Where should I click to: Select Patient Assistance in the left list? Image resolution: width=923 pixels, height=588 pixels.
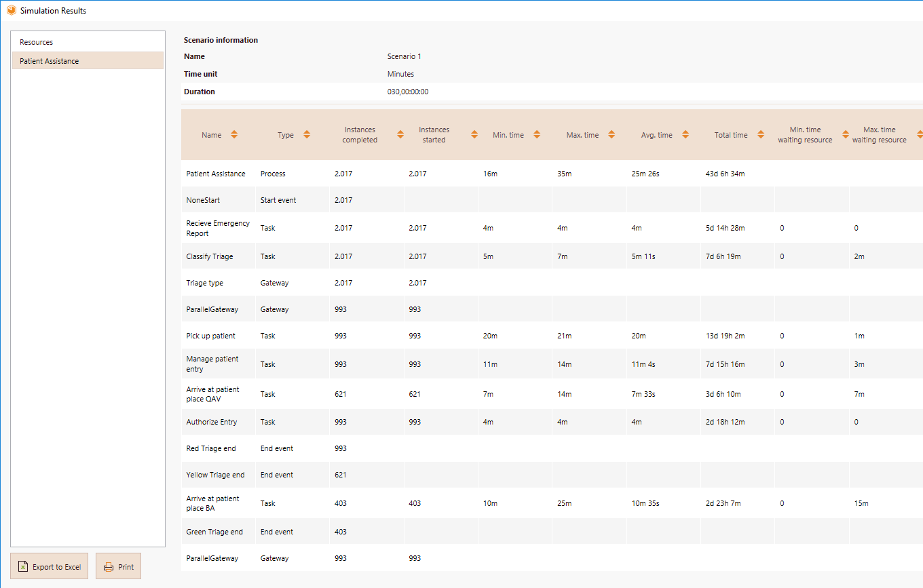click(88, 61)
